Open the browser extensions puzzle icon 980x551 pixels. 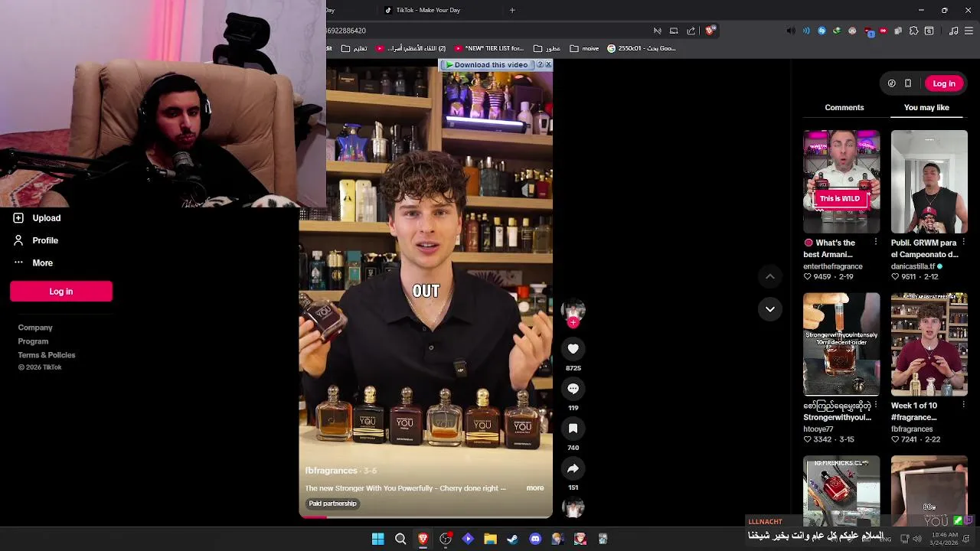pyautogui.click(x=913, y=31)
